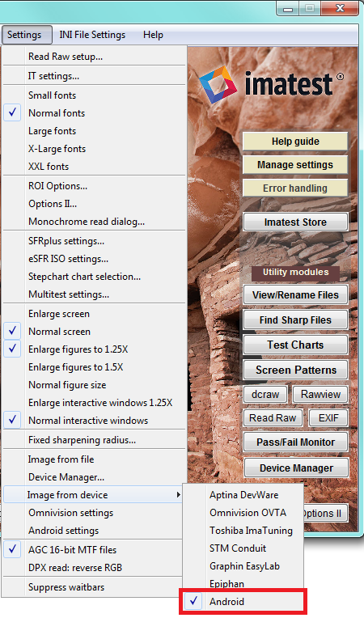Open Screen Patterns module
This screenshot has height=618, width=364.
click(295, 370)
